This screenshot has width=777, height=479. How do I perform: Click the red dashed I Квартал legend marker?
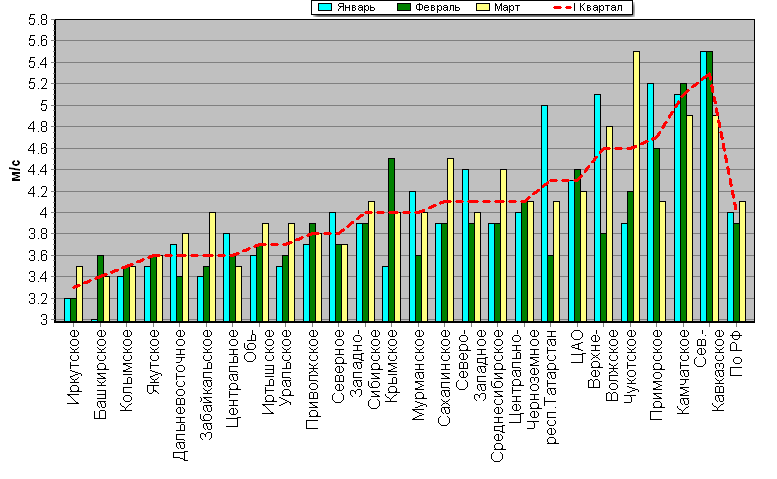(x=561, y=7)
